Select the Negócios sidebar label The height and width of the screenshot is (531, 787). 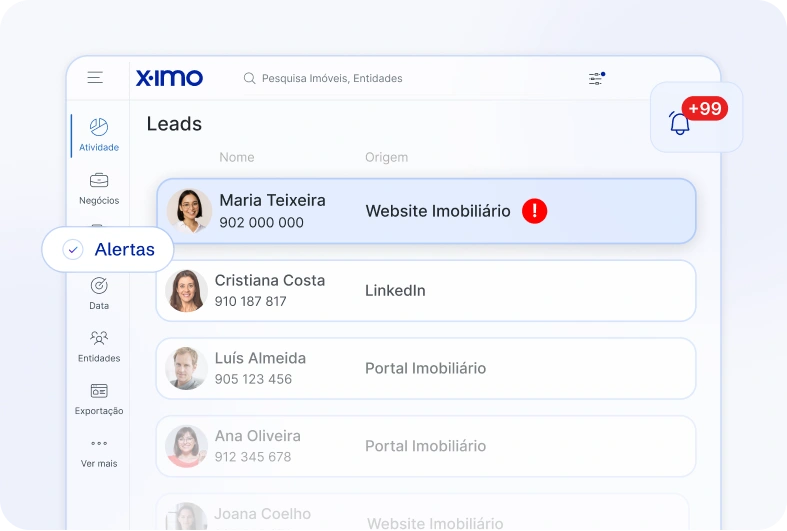pyautogui.click(x=99, y=200)
